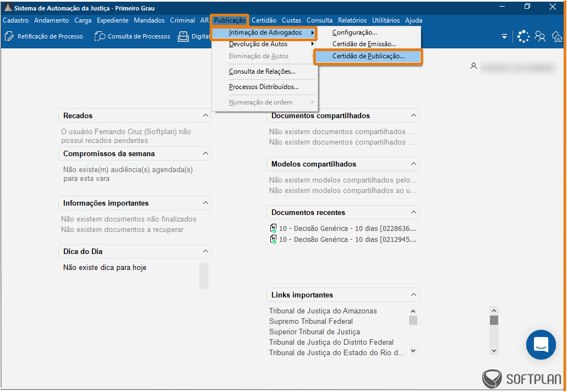Collapse the Dica do Dia panel
Viewport: 567px width, 392px height.
(205, 251)
